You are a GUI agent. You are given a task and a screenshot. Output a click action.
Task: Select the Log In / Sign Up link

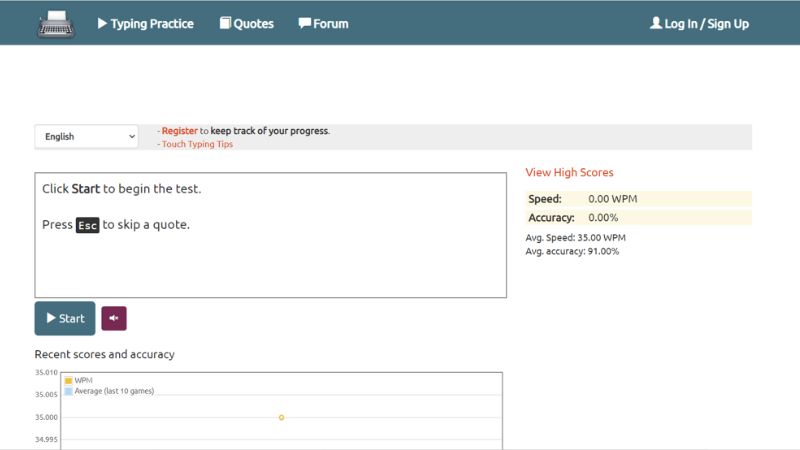pyautogui.click(x=706, y=23)
